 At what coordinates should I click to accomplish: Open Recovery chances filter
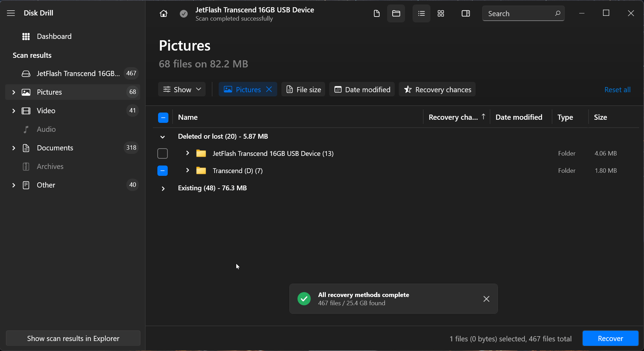click(437, 89)
